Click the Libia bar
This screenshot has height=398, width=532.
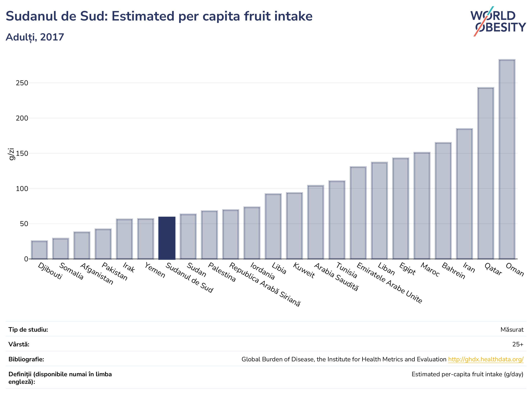tap(273, 227)
